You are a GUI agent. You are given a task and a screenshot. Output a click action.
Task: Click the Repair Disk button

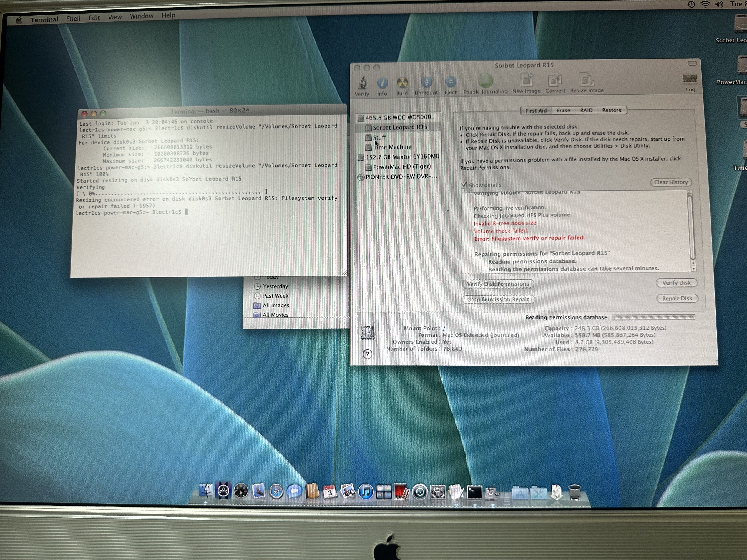pyautogui.click(x=677, y=298)
